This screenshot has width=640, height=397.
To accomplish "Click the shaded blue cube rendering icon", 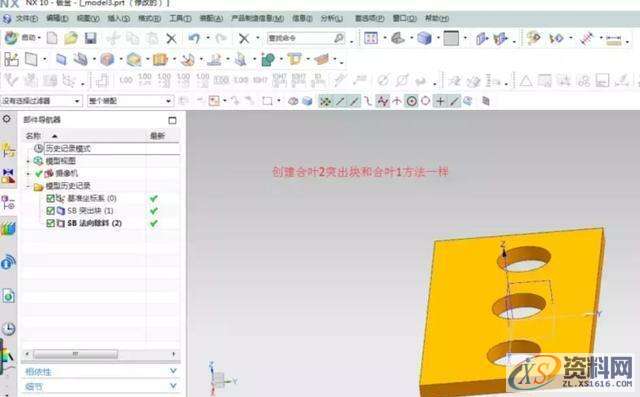I will 424,38.
